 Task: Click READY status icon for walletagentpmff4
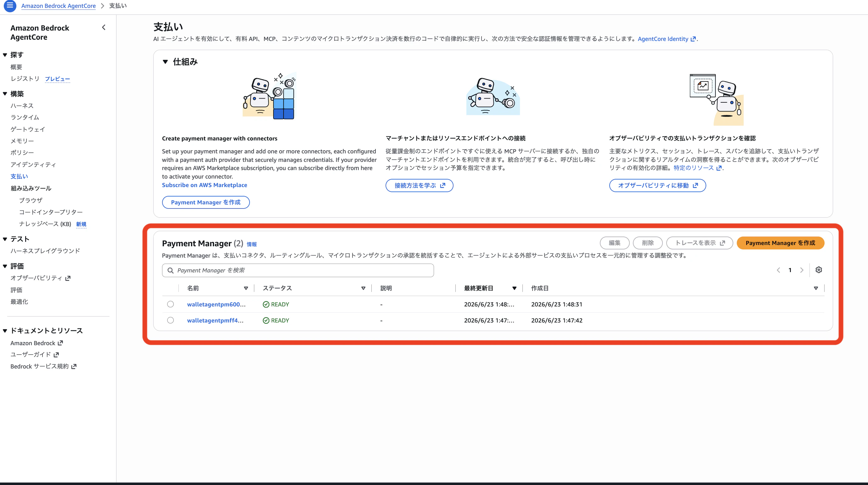(x=266, y=320)
